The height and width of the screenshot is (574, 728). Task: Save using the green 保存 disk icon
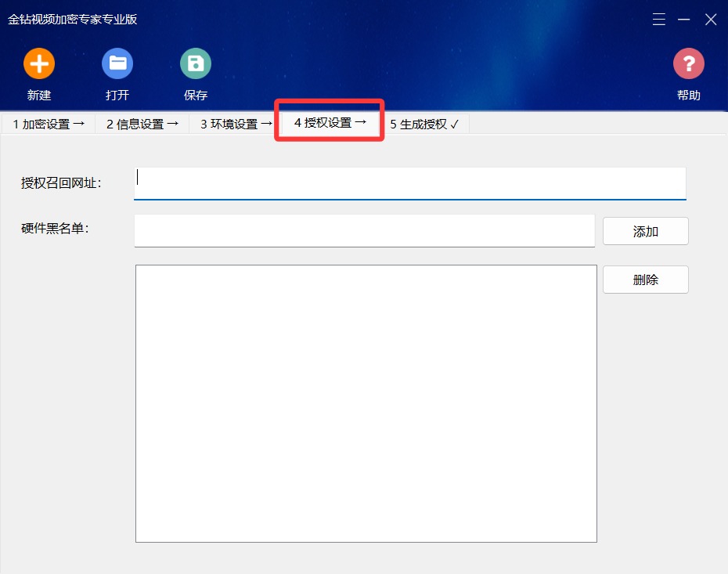click(x=196, y=63)
